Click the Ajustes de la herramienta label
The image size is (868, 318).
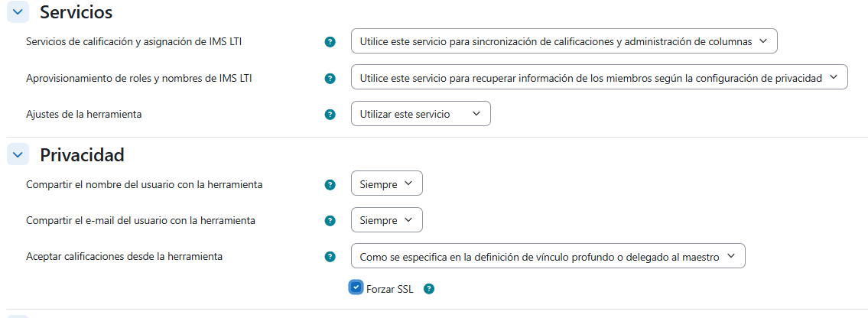84,114
